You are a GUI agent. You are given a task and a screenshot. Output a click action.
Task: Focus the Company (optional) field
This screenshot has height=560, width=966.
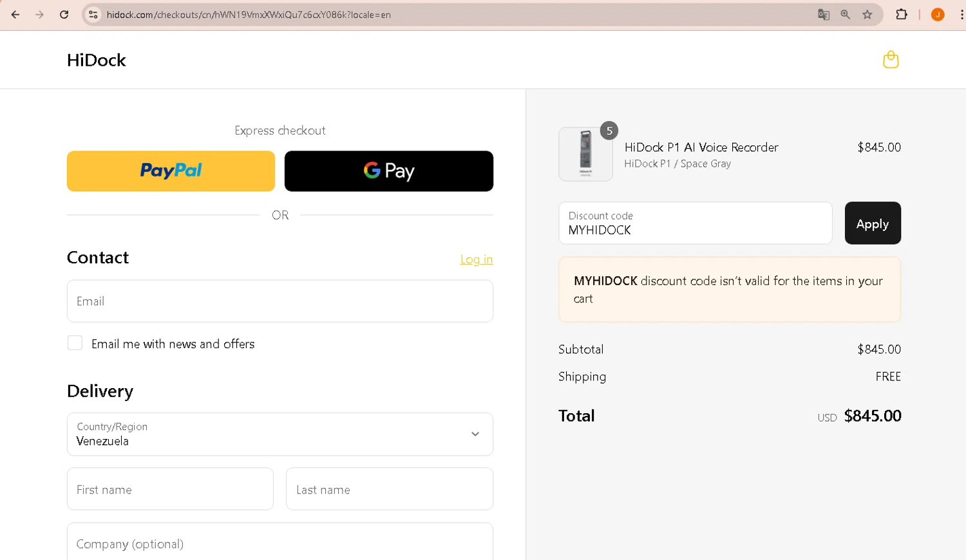280,542
